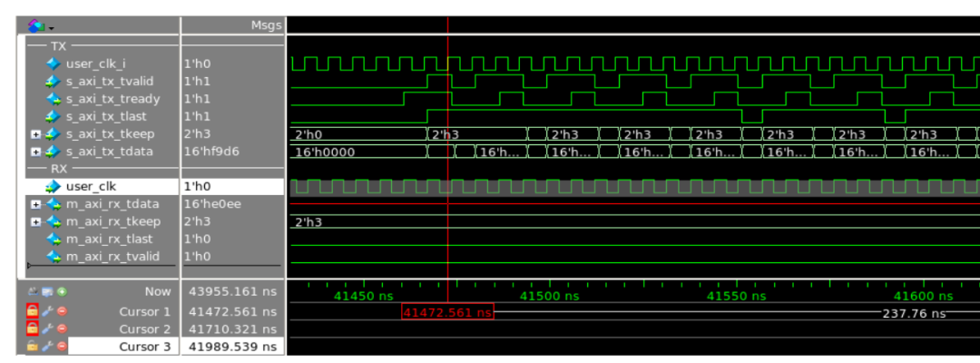The image size is (980, 363).
Task: Click the 2'h3 value of s_axi_tx_tkeep
Action: [x=198, y=133]
